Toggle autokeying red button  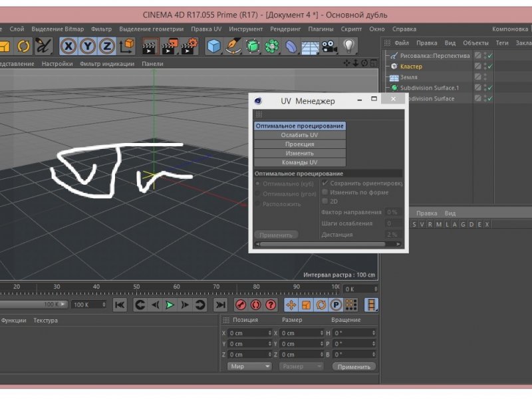tap(256, 305)
